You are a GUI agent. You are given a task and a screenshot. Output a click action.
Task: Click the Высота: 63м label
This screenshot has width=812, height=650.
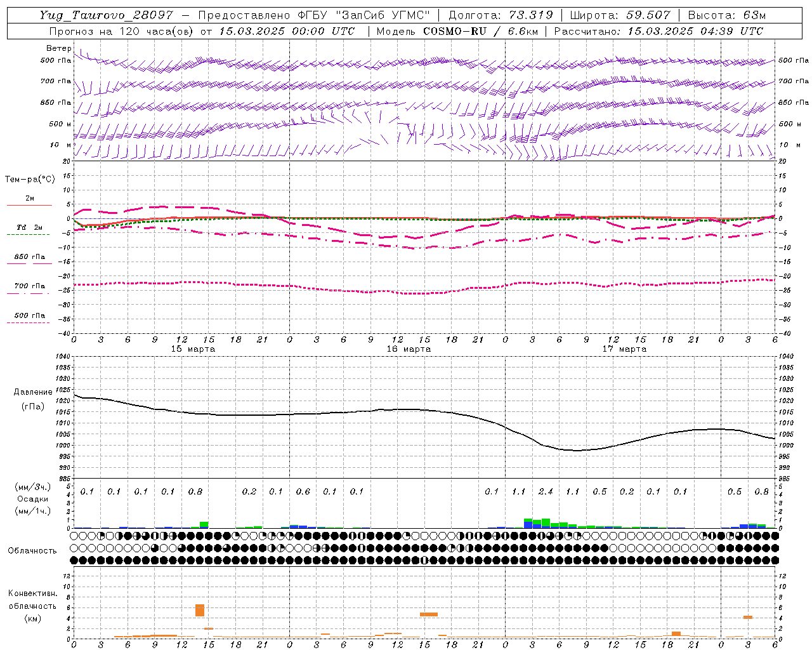727,15
